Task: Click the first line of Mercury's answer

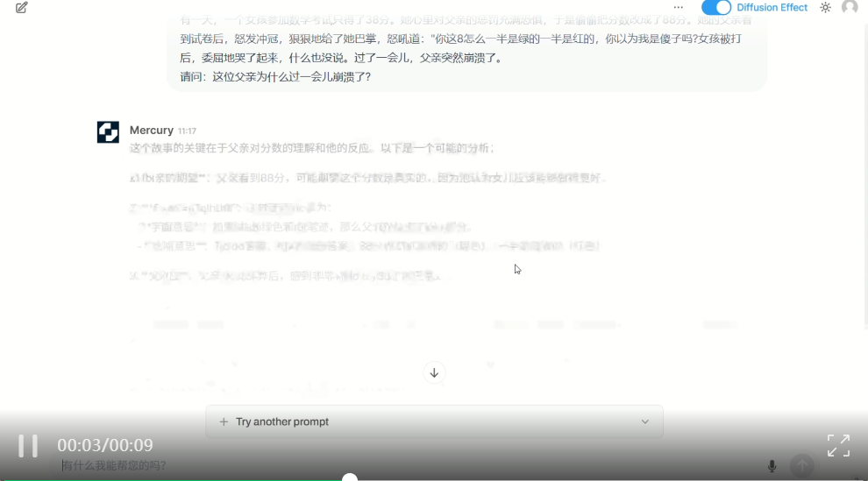Action: tap(311, 148)
